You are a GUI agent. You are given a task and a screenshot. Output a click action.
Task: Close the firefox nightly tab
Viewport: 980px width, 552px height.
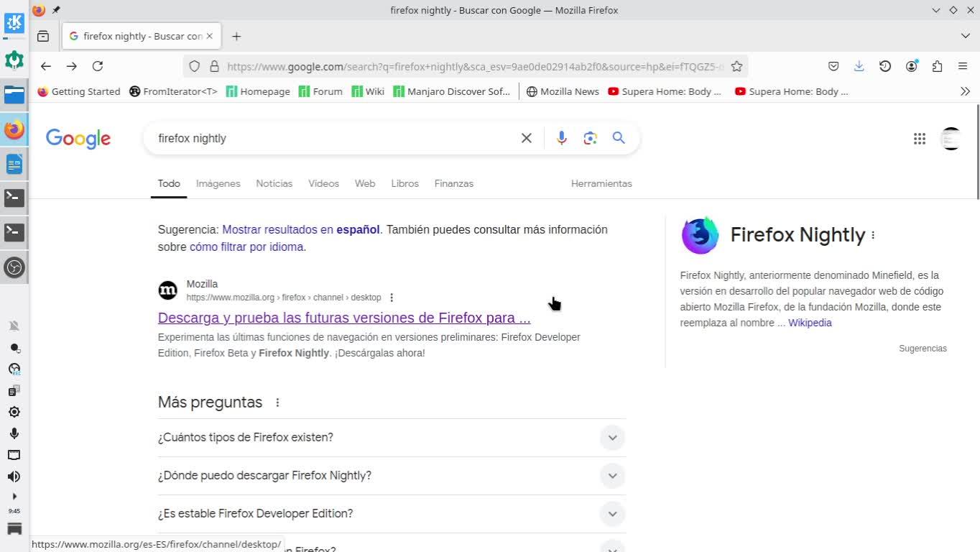[x=210, y=36]
